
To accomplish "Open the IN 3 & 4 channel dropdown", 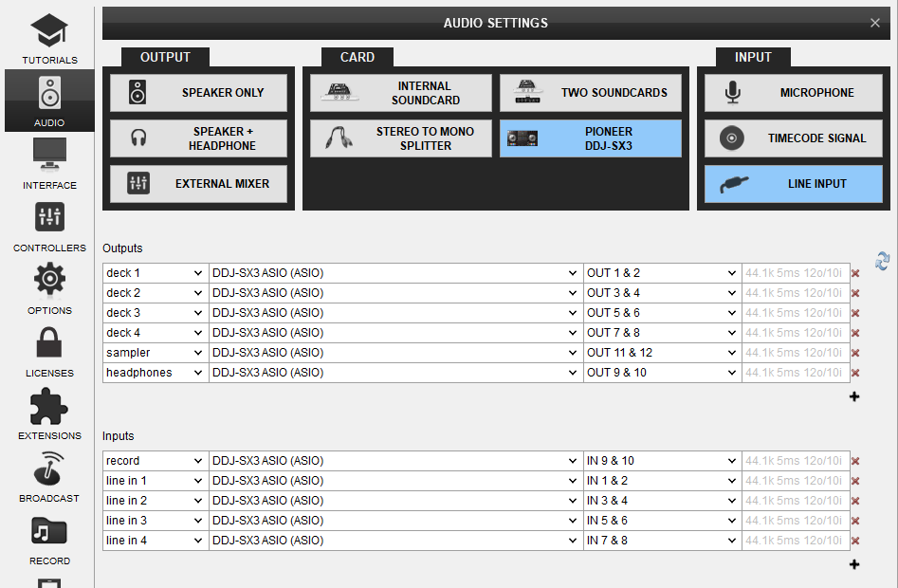I will [662, 501].
